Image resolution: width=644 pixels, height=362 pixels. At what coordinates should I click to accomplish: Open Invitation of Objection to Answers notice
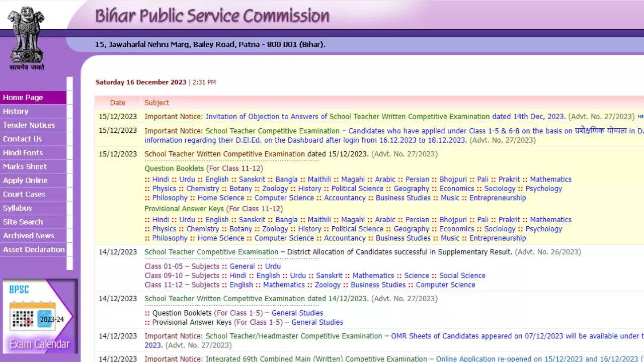[x=385, y=117]
